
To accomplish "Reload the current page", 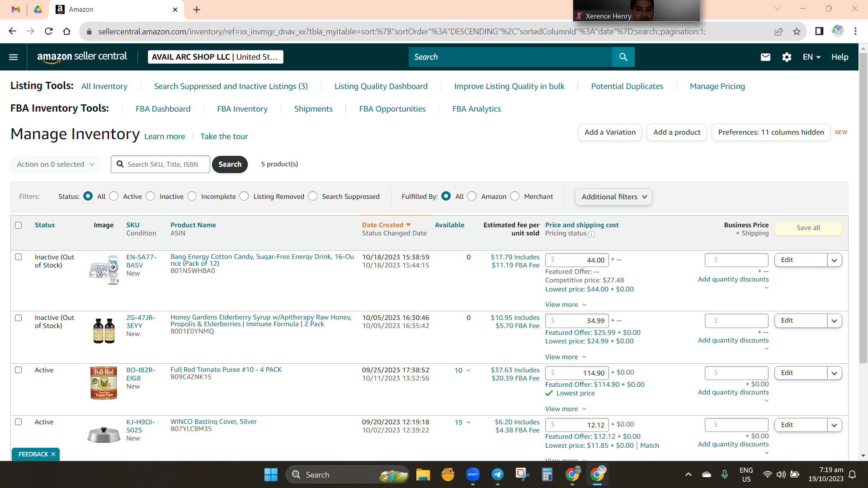I will tap(49, 31).
